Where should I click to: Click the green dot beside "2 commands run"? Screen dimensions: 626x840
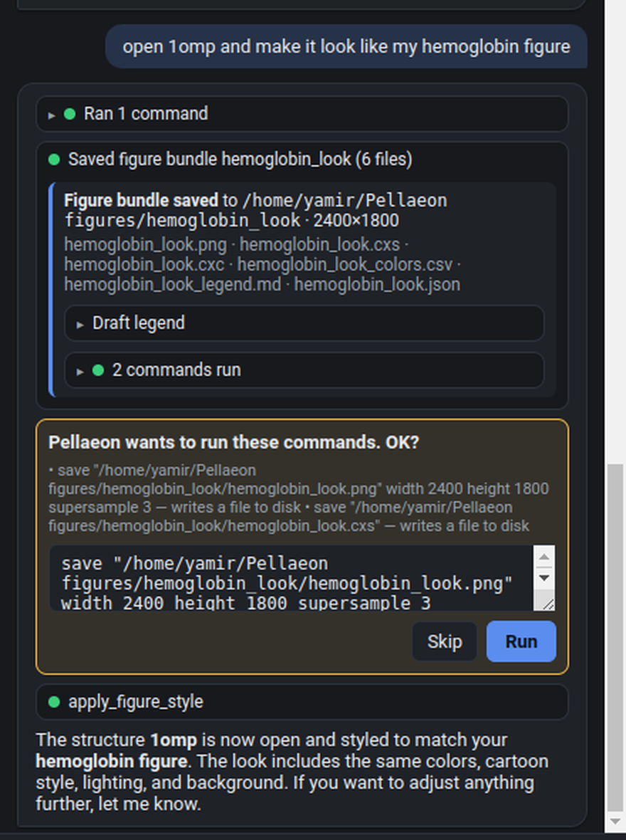tap(98, 370)
